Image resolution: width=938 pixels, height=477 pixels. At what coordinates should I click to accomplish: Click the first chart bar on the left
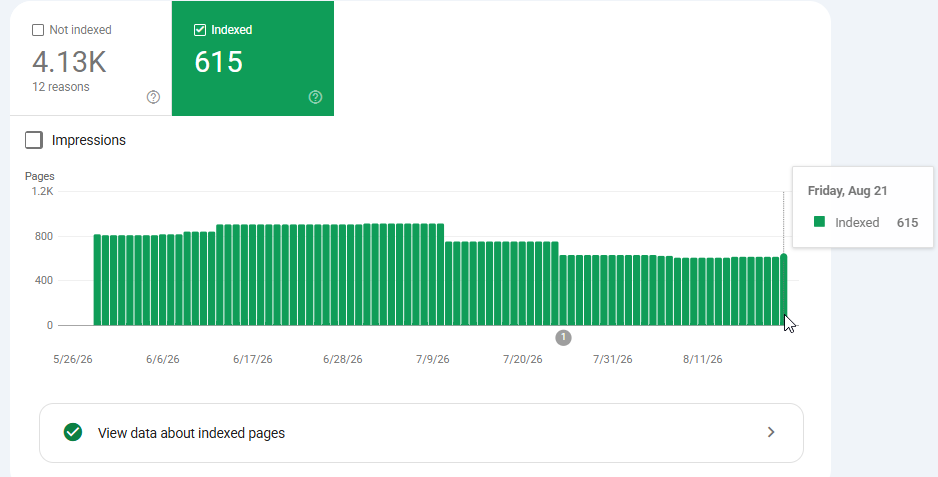pyautogui.click(x=98, y=280)
